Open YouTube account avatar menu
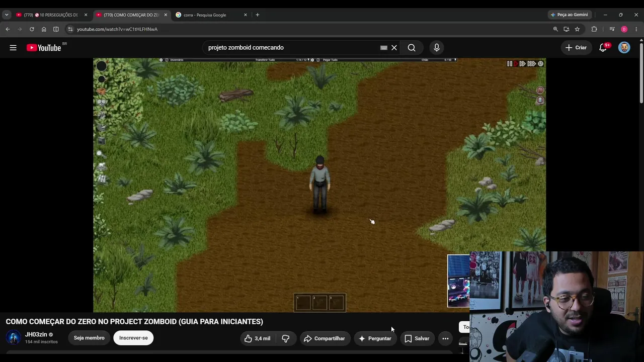 [x=624, y=48]
